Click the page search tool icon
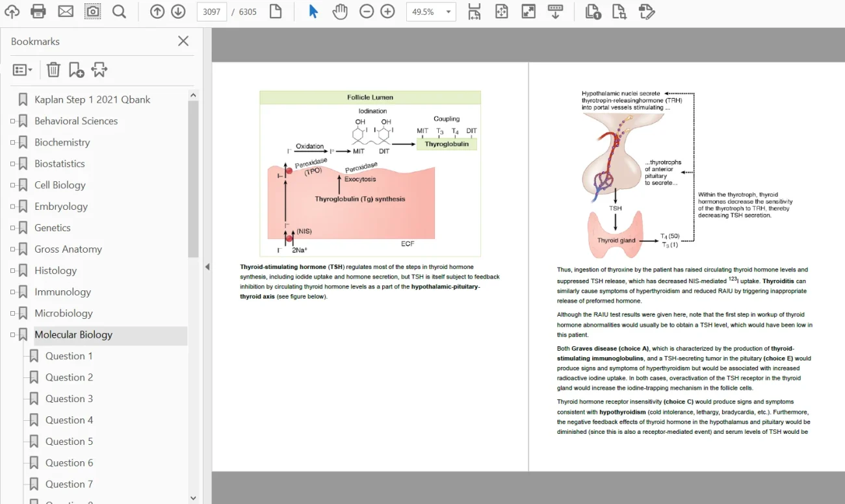 coord(619,12)
